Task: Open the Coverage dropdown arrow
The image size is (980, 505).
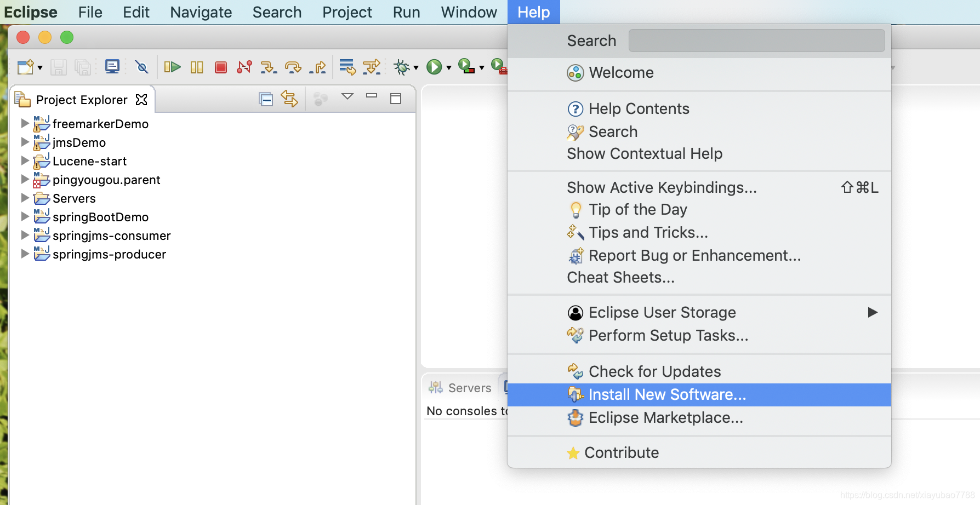Action: 482,68
